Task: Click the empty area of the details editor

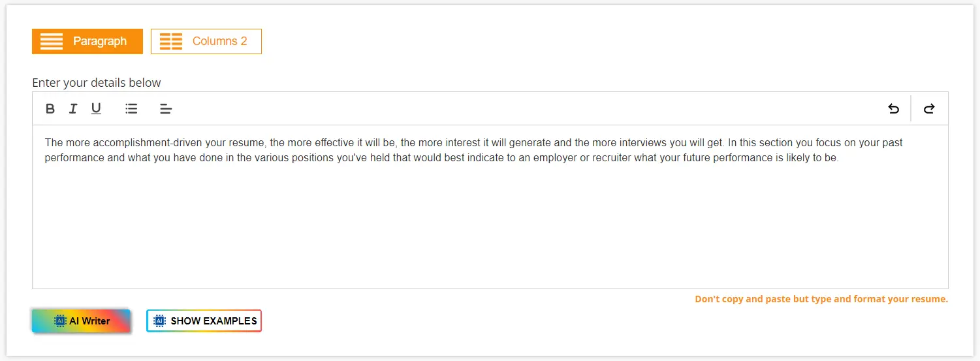Action: [490, 228]
